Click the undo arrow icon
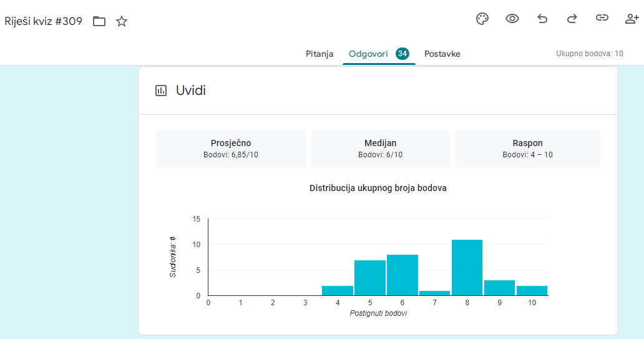Viewport: 644px width, 339px height. (x=542, y=19)
